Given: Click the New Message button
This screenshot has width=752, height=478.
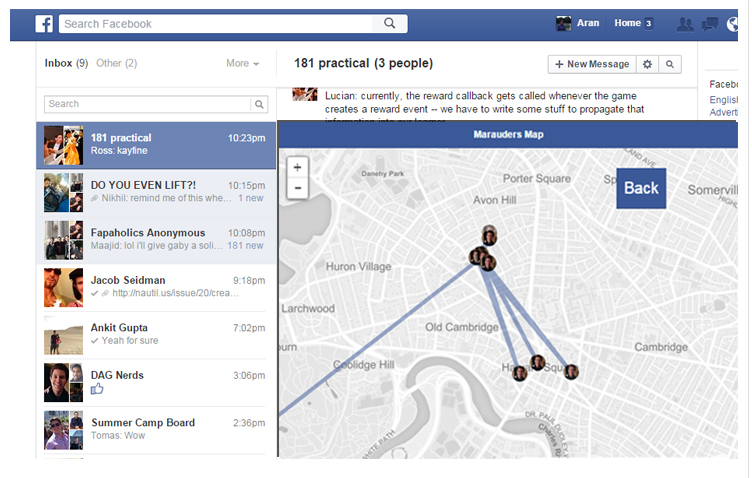Looking at the screenshot, I should (592, 64).
